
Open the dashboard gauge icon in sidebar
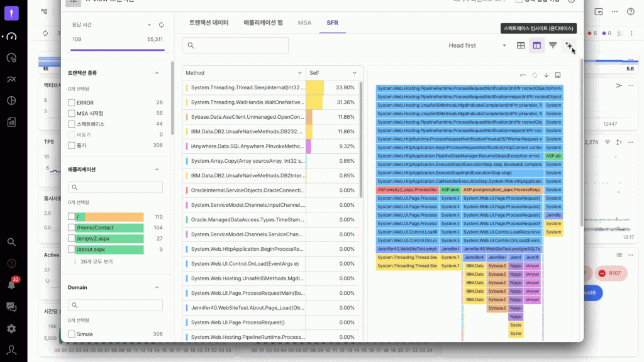click(x=11, y=36)
